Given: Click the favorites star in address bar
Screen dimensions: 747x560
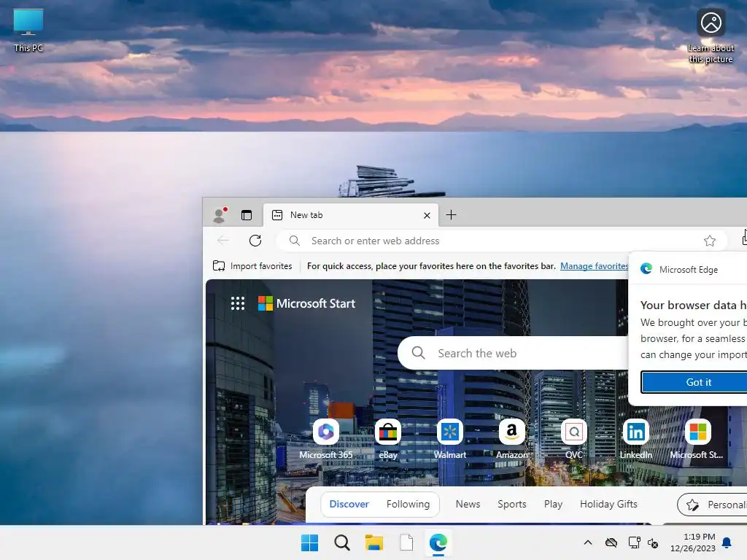Looking at the screenshot, I should pos(709,241).
